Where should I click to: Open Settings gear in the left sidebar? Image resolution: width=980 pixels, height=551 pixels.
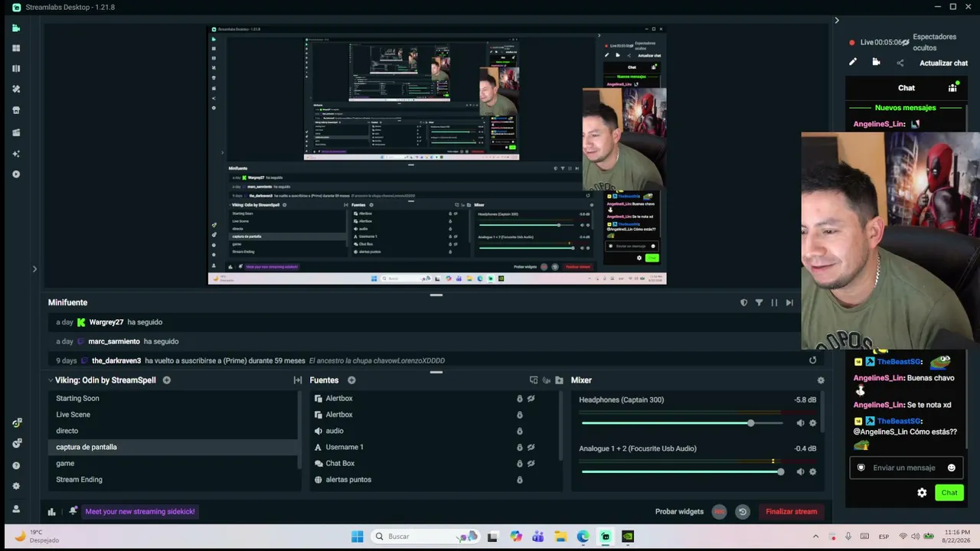[x=16, y=486]
